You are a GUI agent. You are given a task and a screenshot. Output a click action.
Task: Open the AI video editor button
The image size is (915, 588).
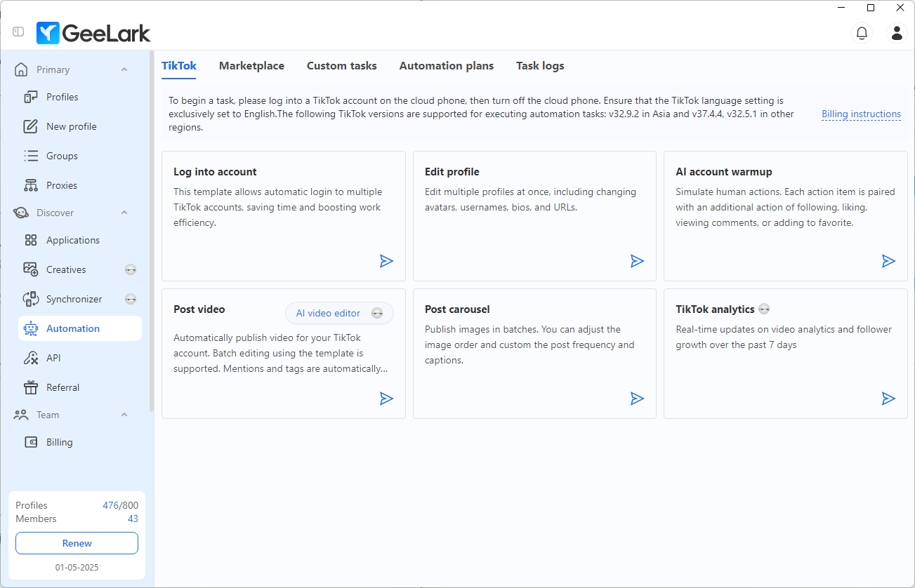click(340, 313)
